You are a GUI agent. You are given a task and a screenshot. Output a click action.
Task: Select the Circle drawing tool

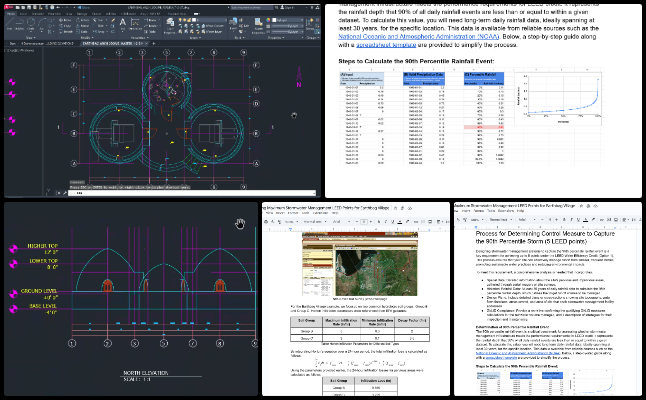coord(31,23)
